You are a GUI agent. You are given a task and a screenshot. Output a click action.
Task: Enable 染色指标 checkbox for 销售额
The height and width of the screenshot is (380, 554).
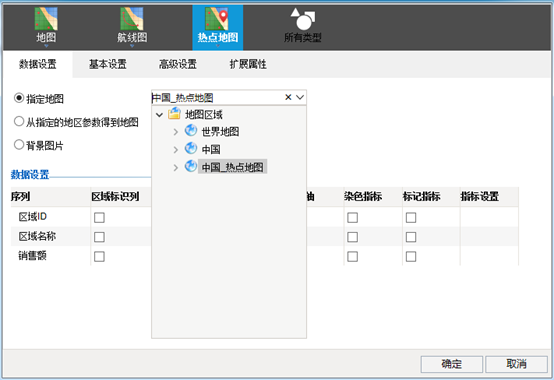click(352, 256)
